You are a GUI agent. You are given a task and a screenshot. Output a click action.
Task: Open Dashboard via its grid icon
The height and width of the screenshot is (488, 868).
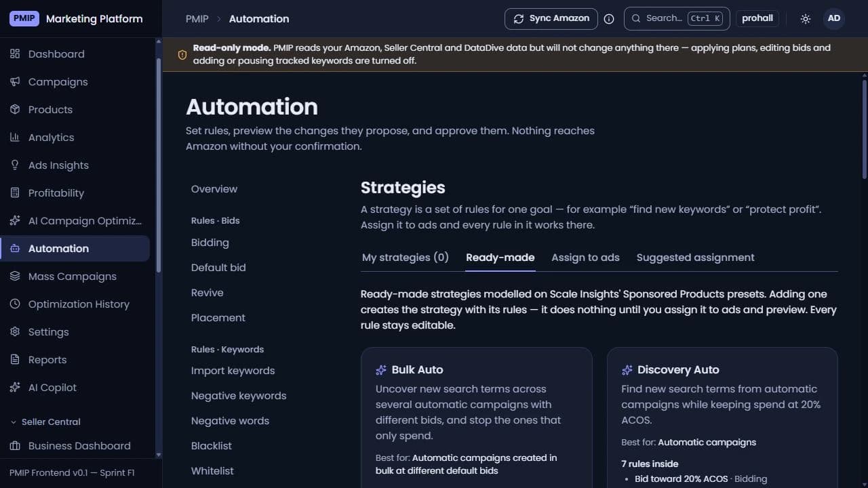coord(15,54)
